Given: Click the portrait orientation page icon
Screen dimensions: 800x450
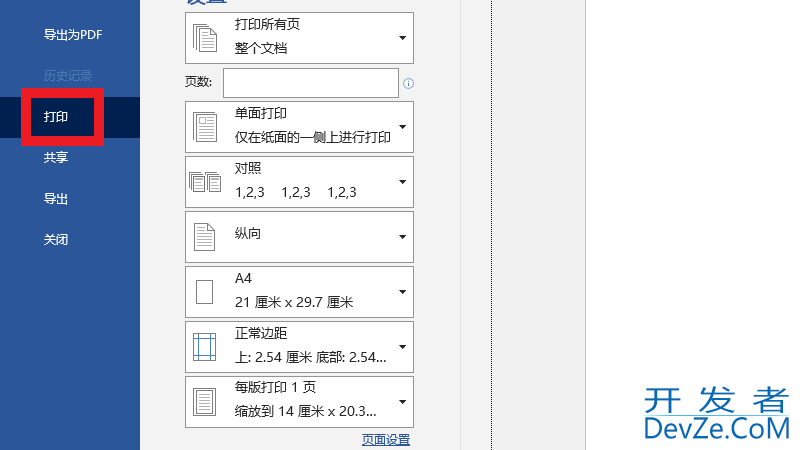Looking at the screenshot, I should coord(205,237).
